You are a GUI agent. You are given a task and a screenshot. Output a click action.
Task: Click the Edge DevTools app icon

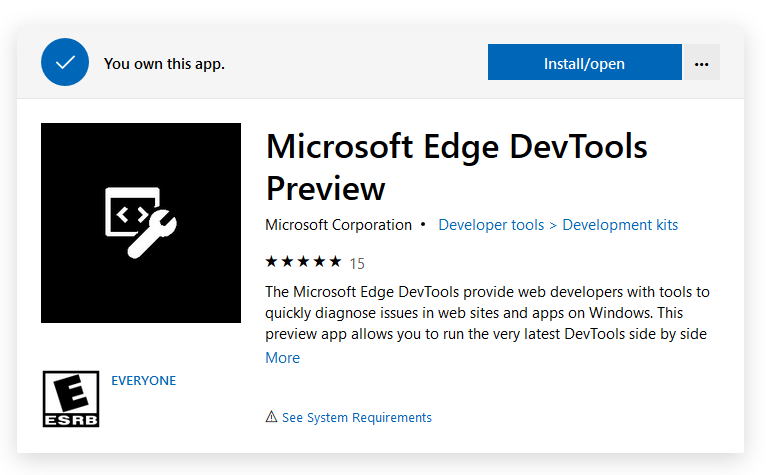(x=141, y=223)
